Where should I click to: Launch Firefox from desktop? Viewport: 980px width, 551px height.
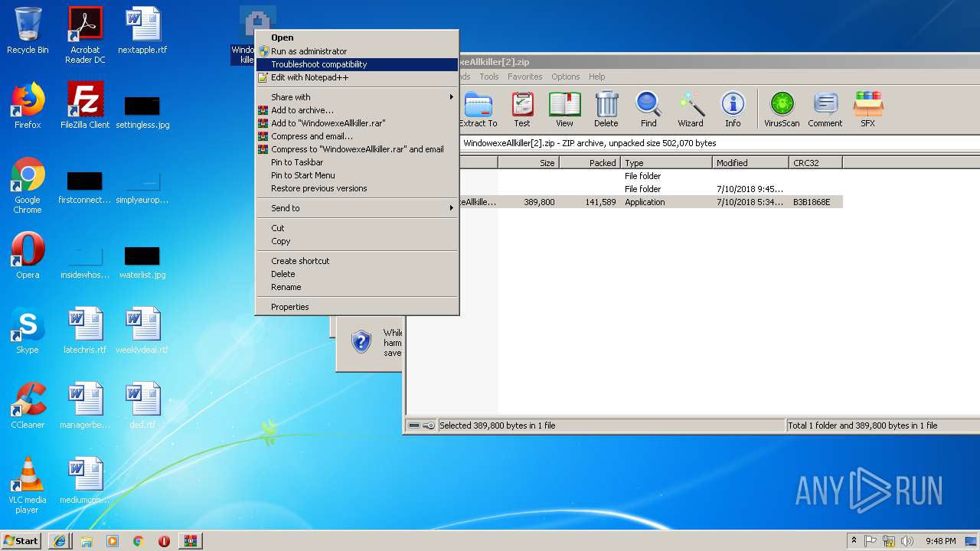click(x=28, y=106)
